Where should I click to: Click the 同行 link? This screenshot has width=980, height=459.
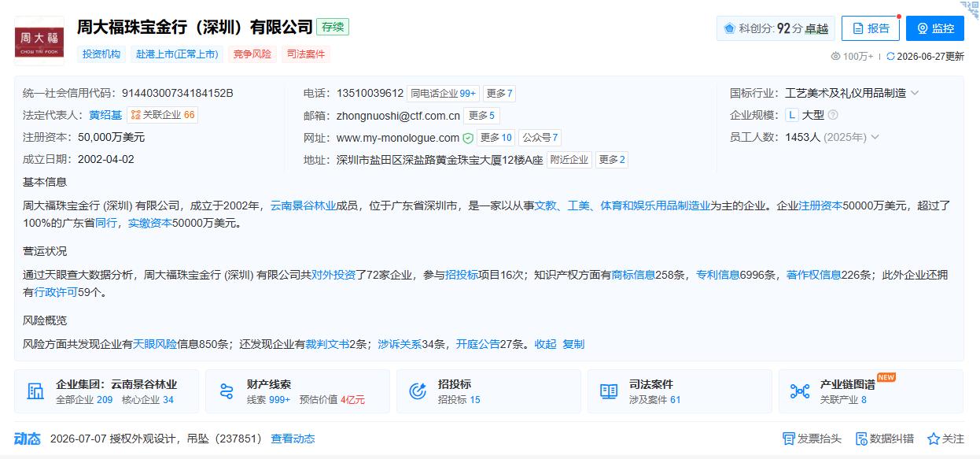[x=106, y=223]
